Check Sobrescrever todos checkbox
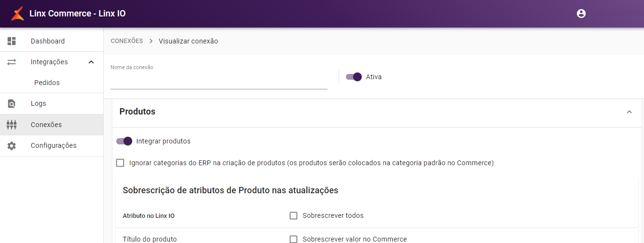 click(x=293, y=215)
